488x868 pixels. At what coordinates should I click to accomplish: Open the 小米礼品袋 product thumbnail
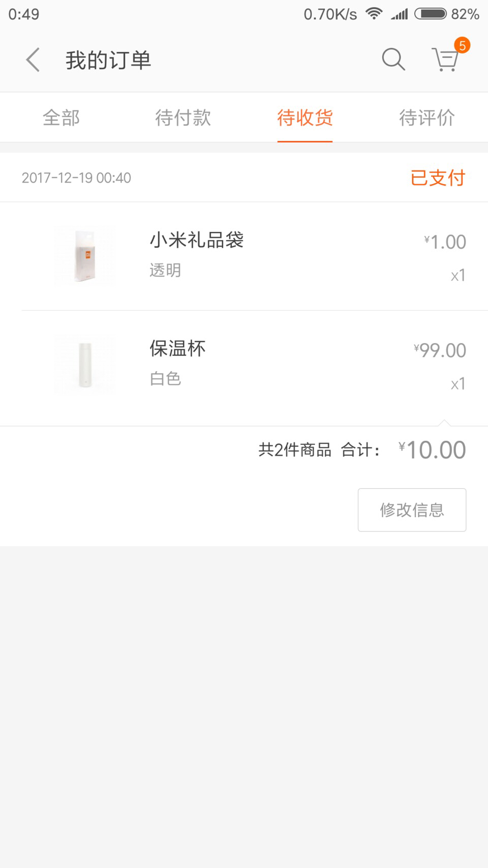point(85,256)
